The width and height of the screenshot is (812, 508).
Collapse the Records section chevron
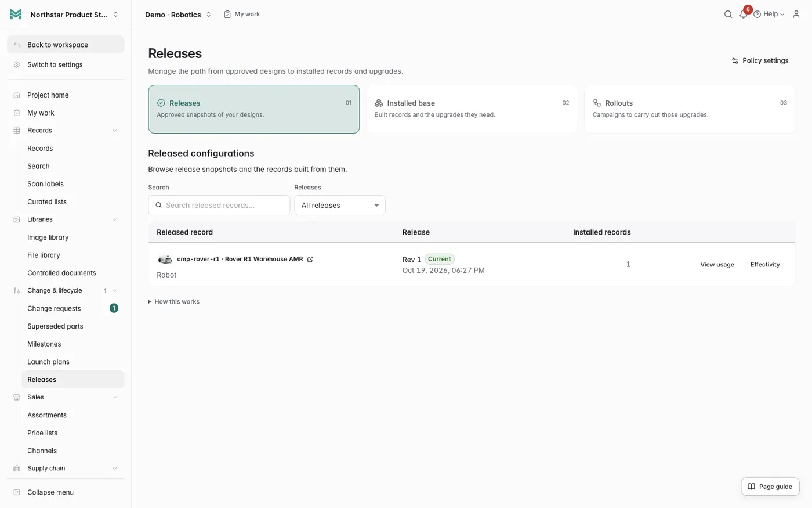click(114, 131)
